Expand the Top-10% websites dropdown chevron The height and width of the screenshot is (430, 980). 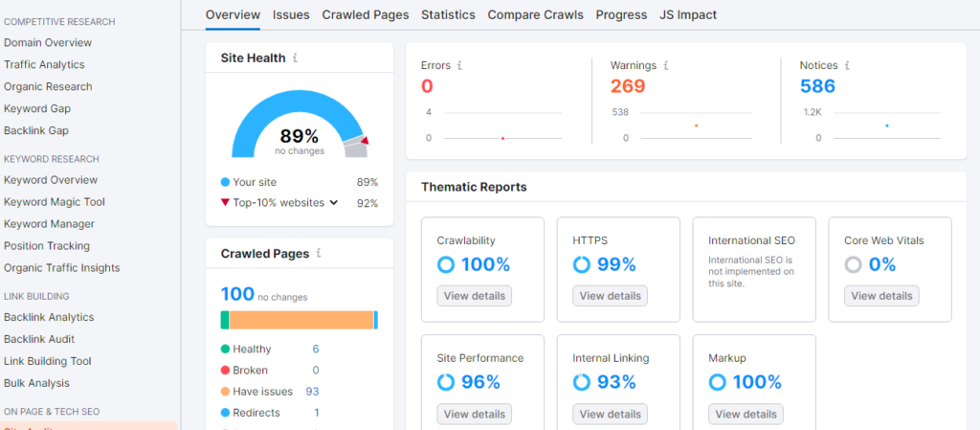click(x=333, y=202)
